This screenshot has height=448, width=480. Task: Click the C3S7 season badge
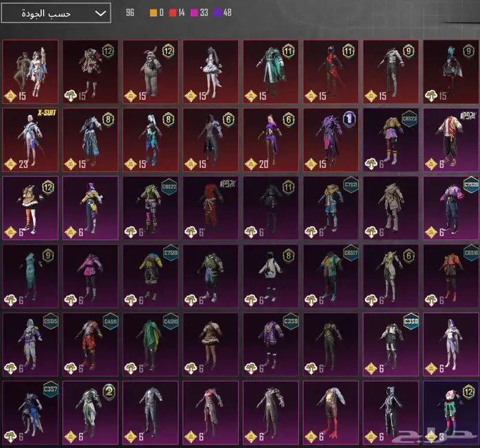50,390
